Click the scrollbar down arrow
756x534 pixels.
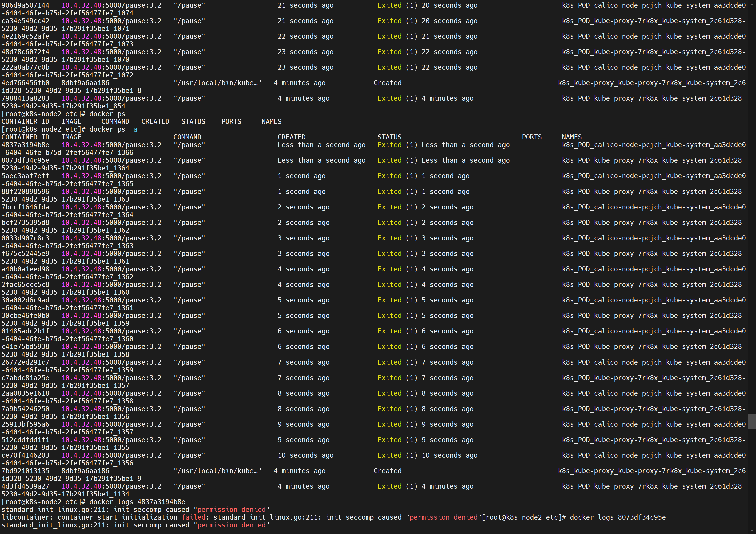point(752,530)
